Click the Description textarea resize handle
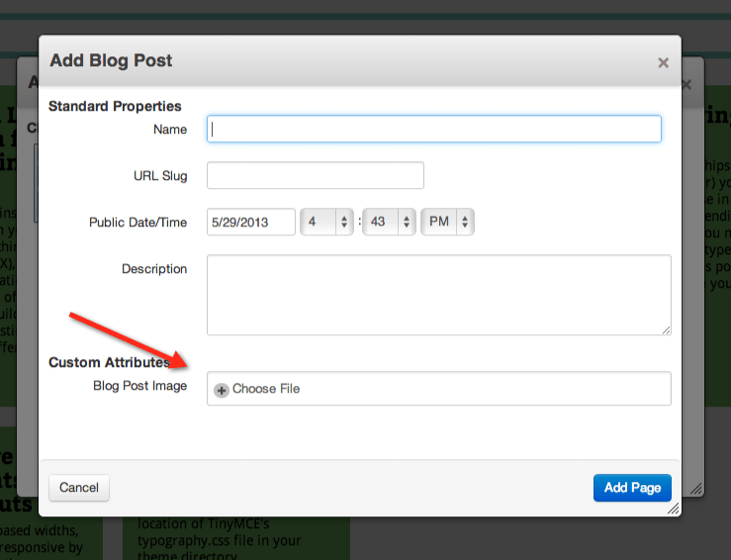This screenshot has width=731, height=560. pyautogui.click(x=666, y=330)
